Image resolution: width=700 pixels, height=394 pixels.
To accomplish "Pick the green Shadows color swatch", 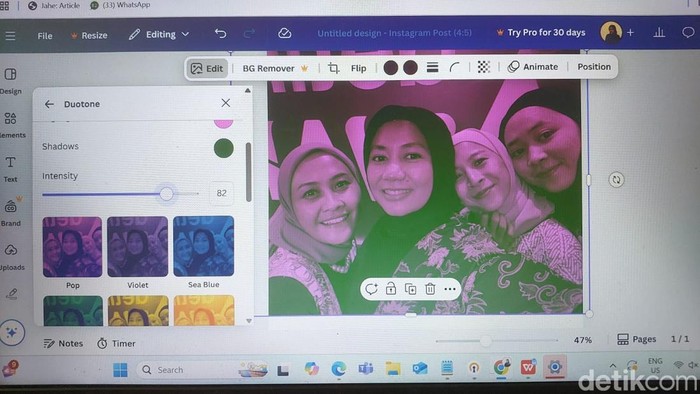I will [x=224, y=148].
